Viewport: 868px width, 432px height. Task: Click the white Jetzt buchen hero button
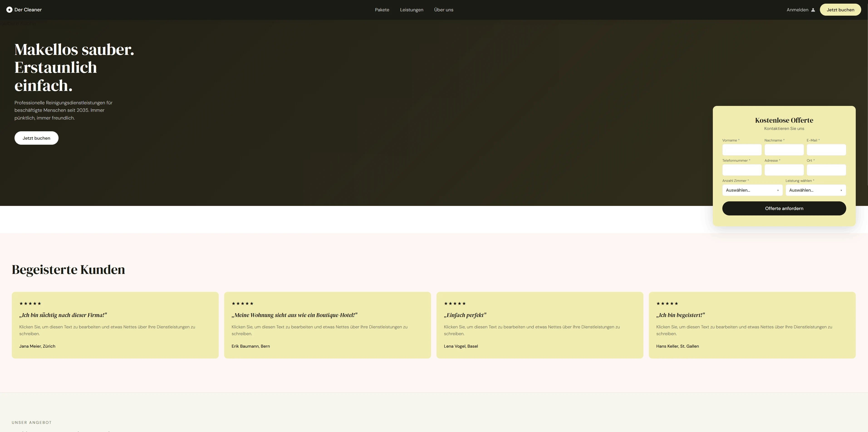pyautogui.click(x=36, y=138)
